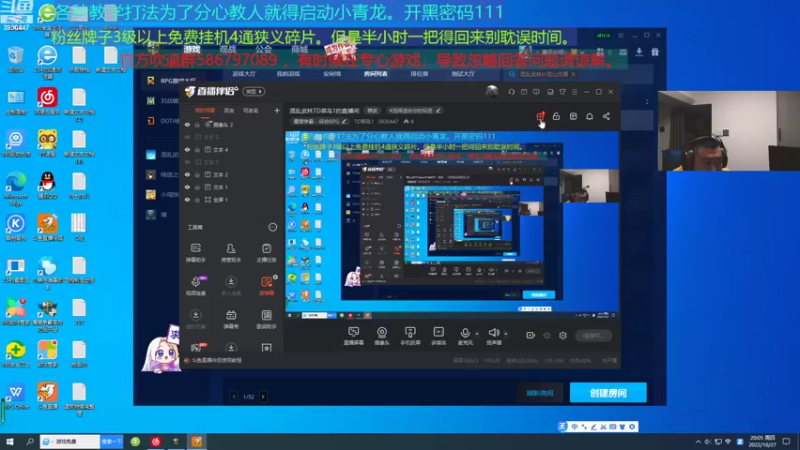Open the 房管助手 tool in the toolbox
The width and height of the screenshot is (800, 450).
[x=231, y=252]
